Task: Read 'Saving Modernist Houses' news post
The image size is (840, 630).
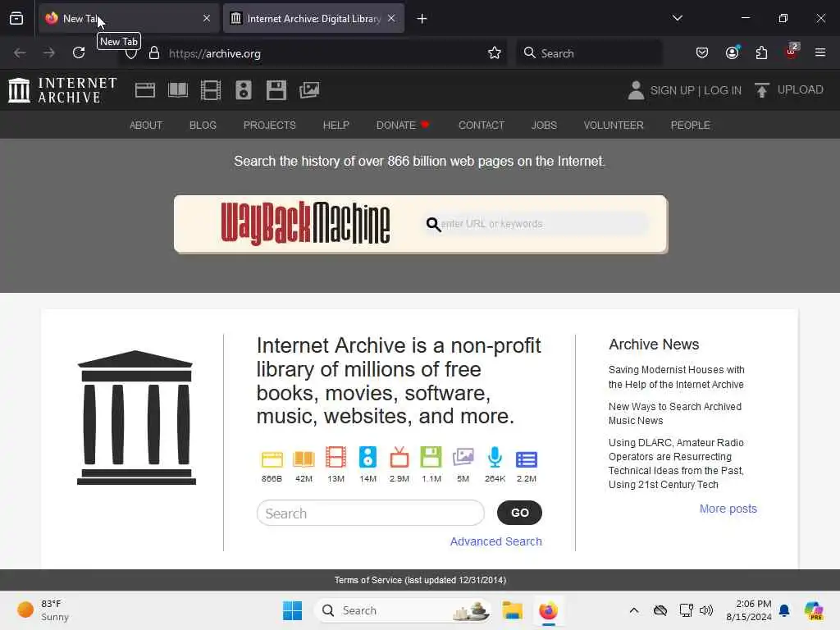Action: (676, 377)
